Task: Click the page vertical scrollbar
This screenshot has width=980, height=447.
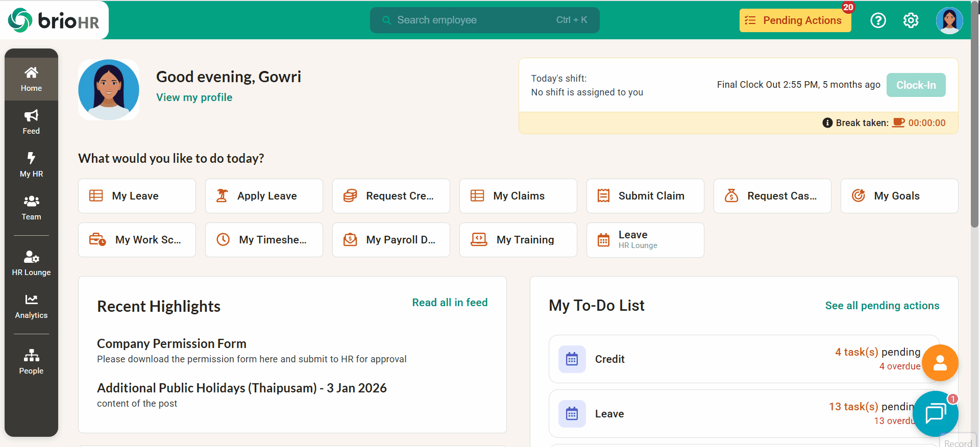Action: click(975, 115)
